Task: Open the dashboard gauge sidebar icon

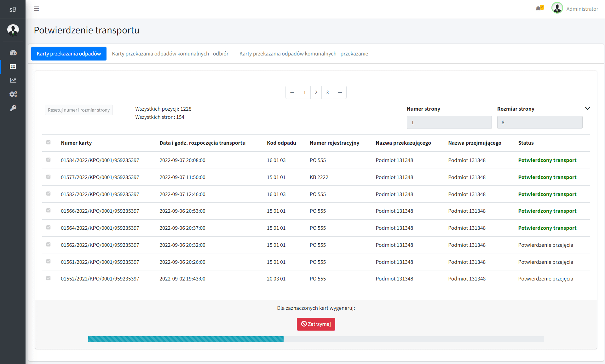Action: pyautogui.click(x=13, y=53)
